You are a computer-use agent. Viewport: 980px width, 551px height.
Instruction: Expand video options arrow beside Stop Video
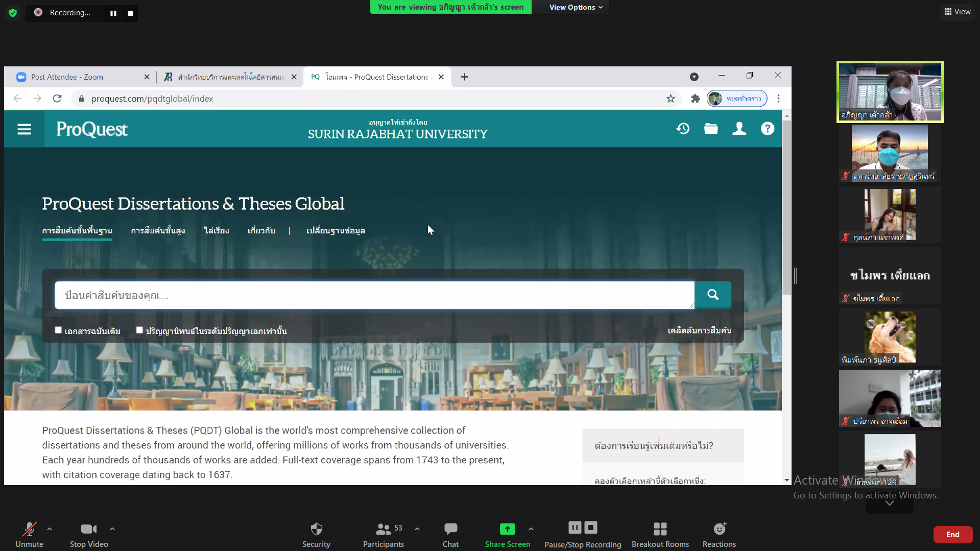(112, 529)
